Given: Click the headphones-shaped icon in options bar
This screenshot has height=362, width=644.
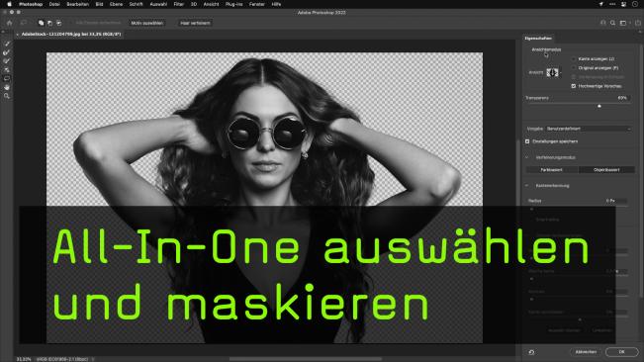Looking at the screenshot, I should pyautogui.click(x=602, y=23).
